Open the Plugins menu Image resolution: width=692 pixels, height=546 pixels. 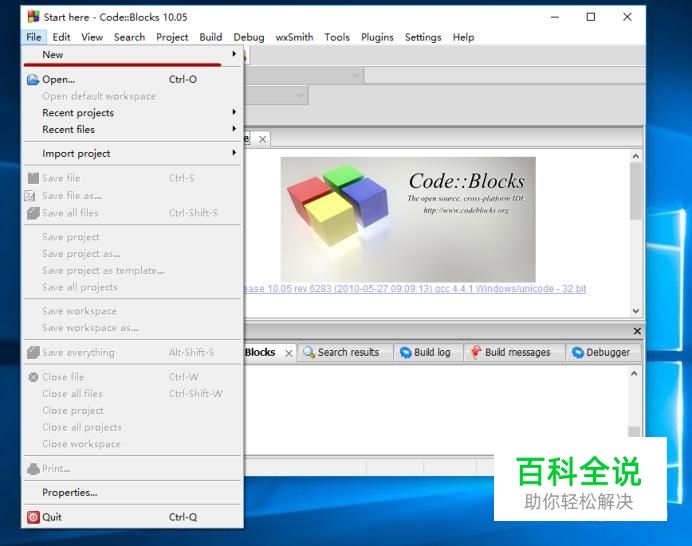pos(377,37)
